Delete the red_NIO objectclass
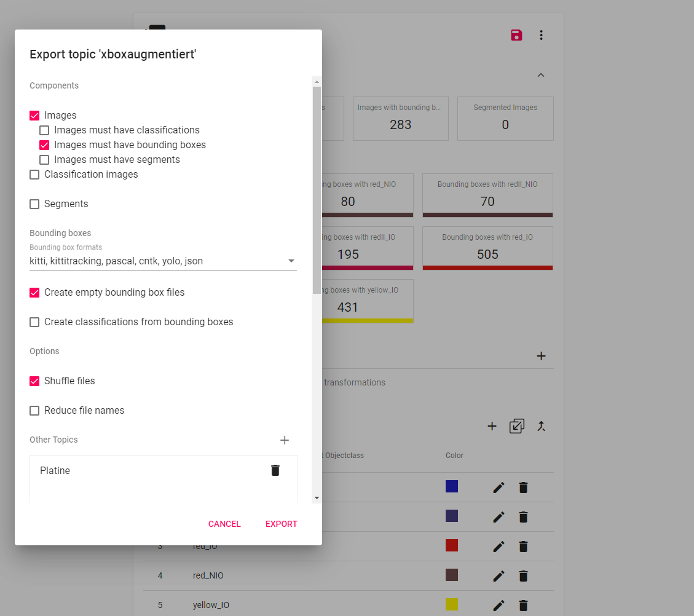Screen dimensions: 694x616 [523, 575]
